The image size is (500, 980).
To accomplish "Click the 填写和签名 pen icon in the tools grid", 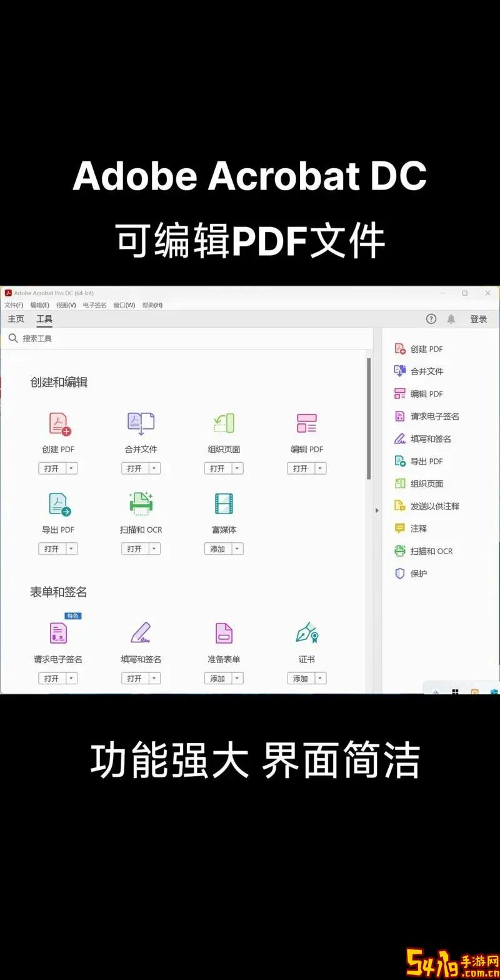I will (141, 633).
